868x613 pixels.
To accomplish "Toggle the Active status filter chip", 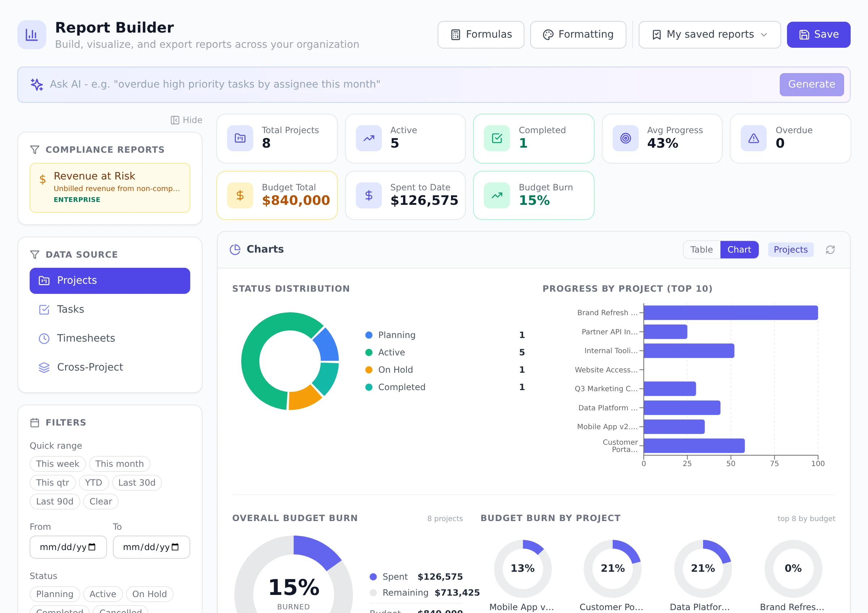I will pyautogui.click(x=103, y=595).
